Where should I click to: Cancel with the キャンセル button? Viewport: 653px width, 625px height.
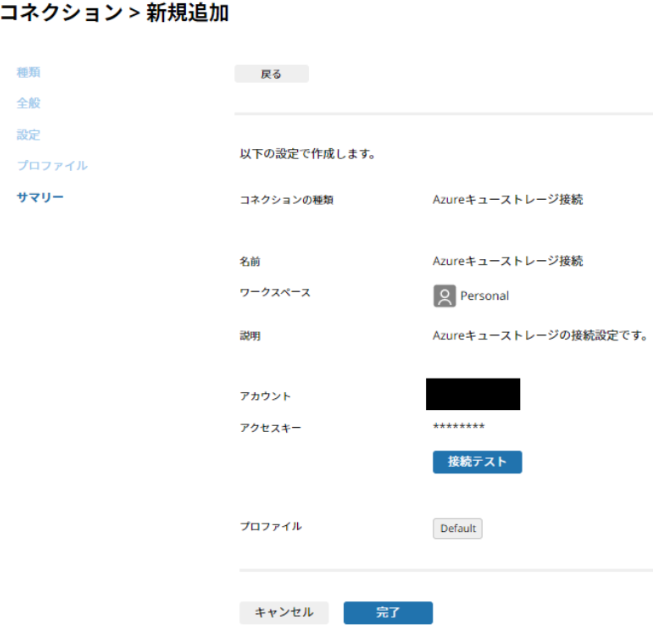[284, 613]
